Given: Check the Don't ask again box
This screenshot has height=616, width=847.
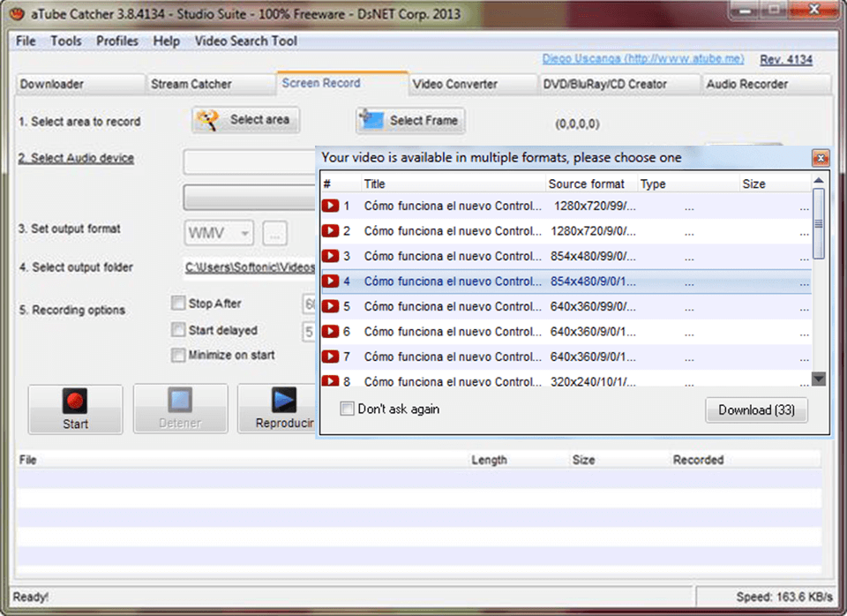Looking at the screenshot, I should pos(347,409).
